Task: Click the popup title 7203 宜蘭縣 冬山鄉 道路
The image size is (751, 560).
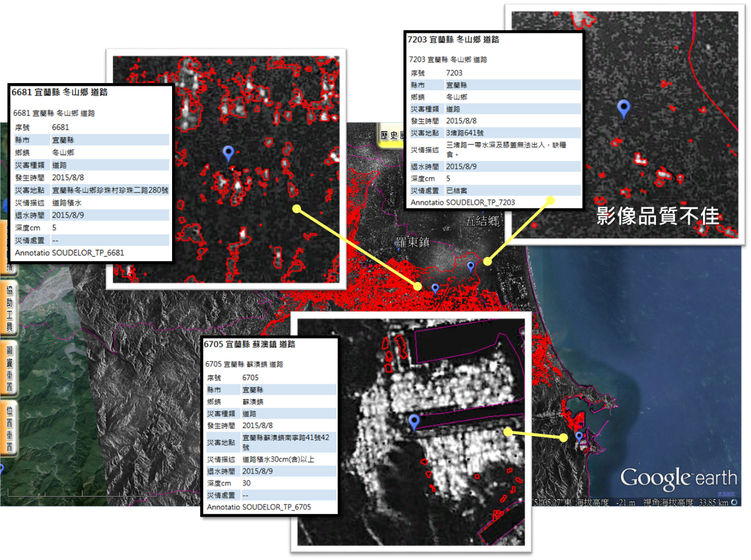Action: tap(453, 39)
